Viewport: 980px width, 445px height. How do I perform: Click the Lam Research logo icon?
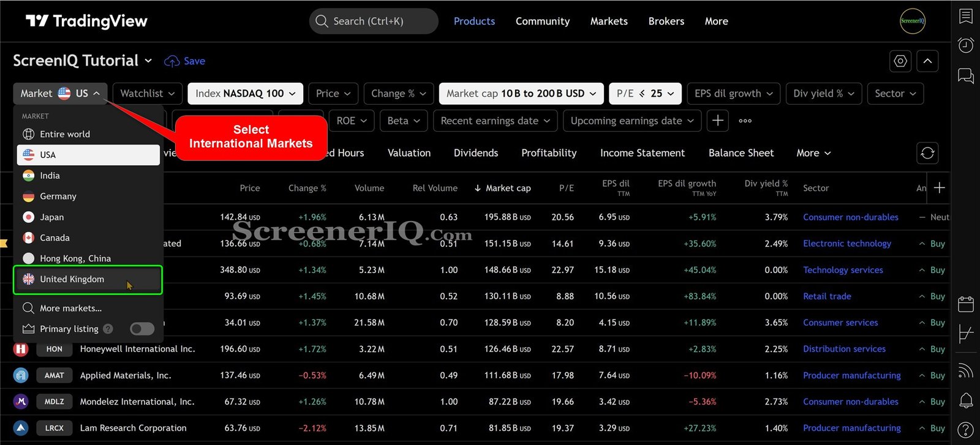coord(21,428)
